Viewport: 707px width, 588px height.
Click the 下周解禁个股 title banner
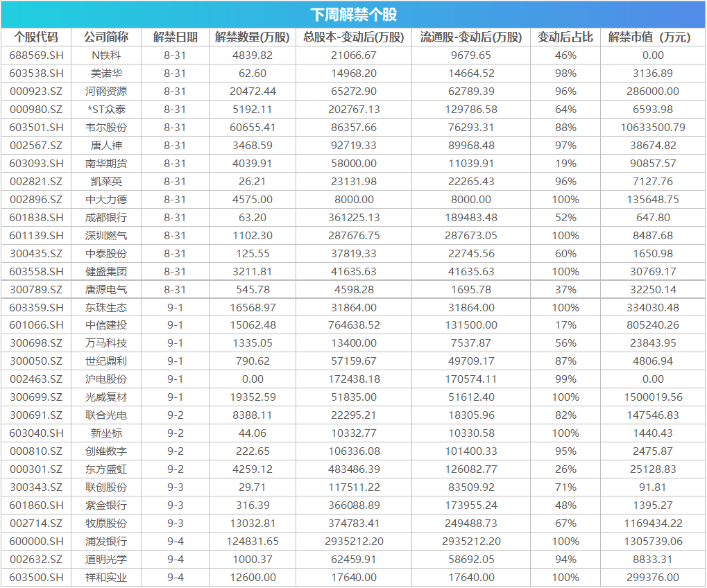tap(354, 15)
